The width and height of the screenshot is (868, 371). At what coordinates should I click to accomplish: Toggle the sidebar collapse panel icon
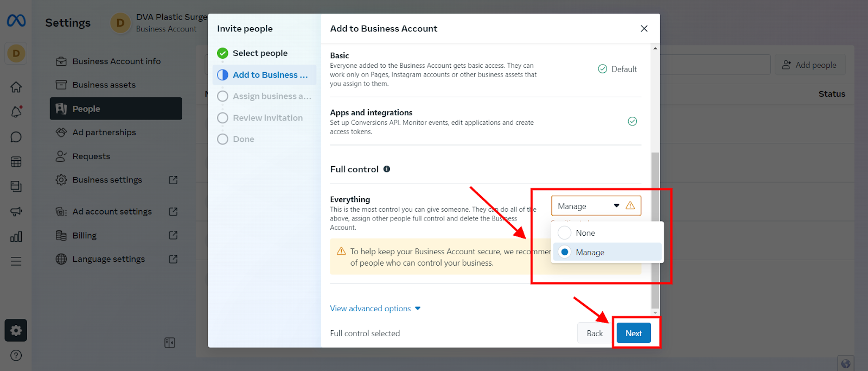[170, 343]
